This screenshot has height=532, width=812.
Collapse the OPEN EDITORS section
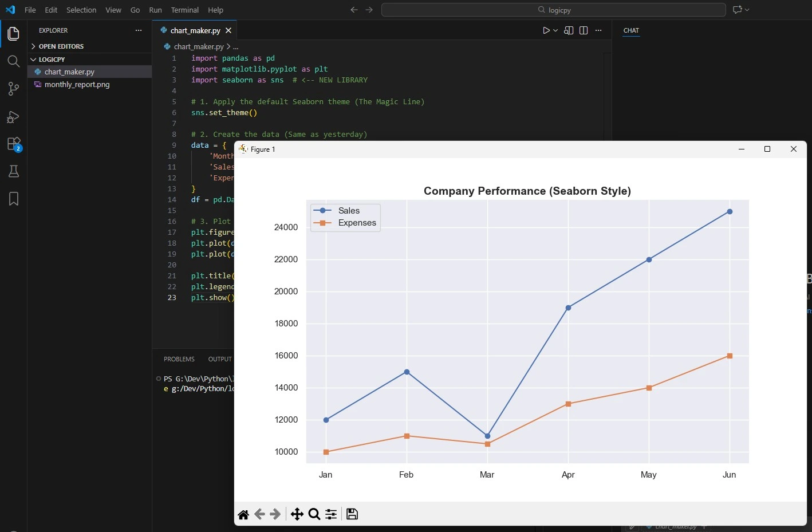(34, 46)
